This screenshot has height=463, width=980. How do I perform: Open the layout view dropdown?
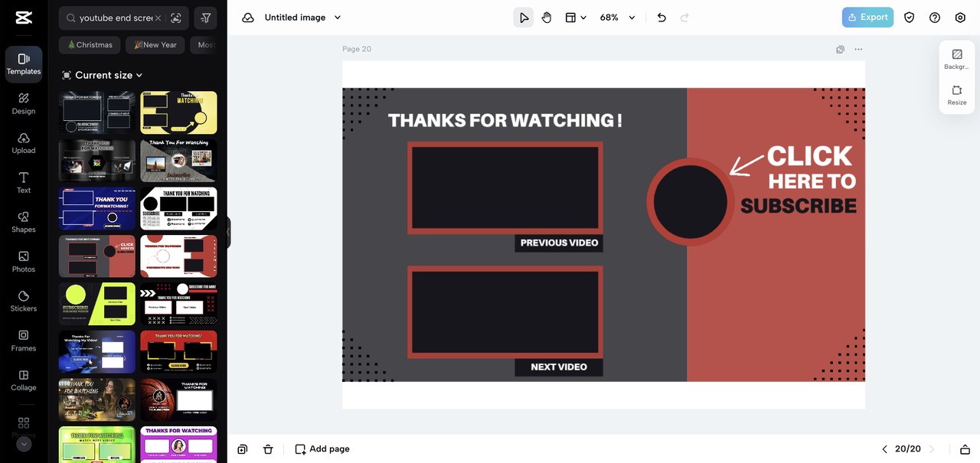[576, 18]
